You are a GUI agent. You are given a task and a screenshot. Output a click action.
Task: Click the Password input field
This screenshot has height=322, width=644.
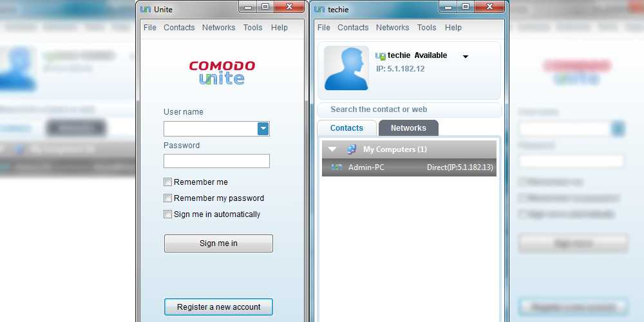[x=216, y=161]
